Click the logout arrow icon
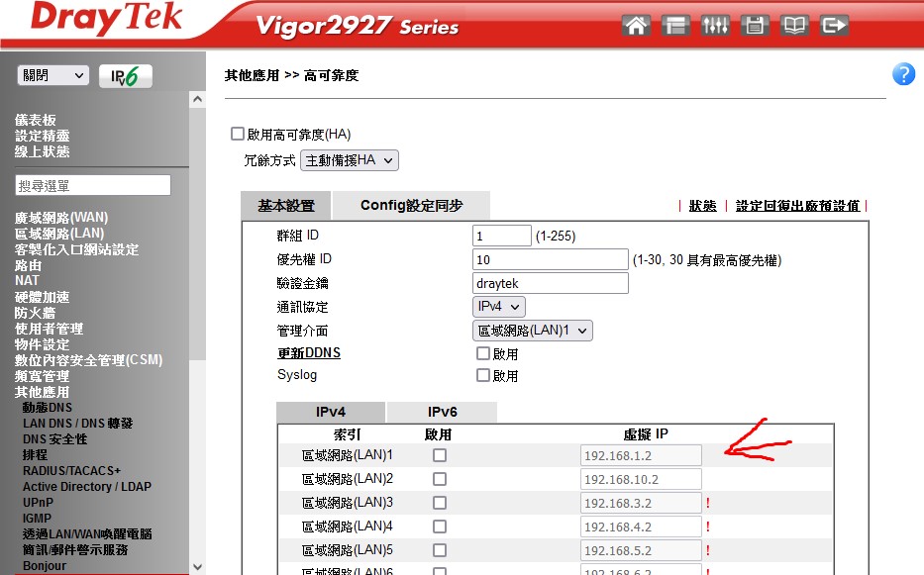 835,26
